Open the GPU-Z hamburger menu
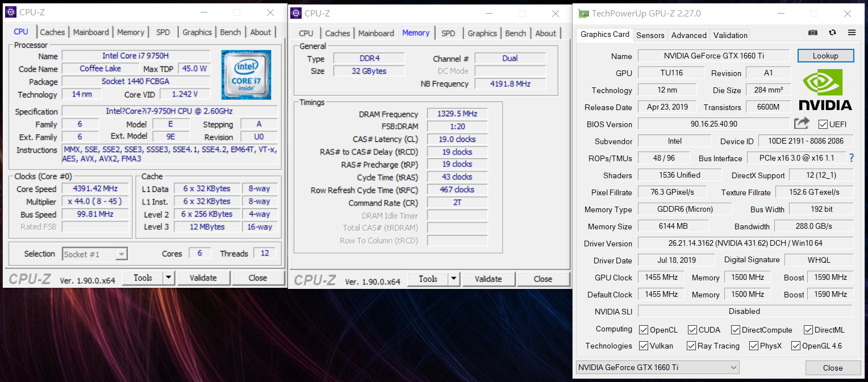Screen dimensions: 868x382 [x=852, y=33]
